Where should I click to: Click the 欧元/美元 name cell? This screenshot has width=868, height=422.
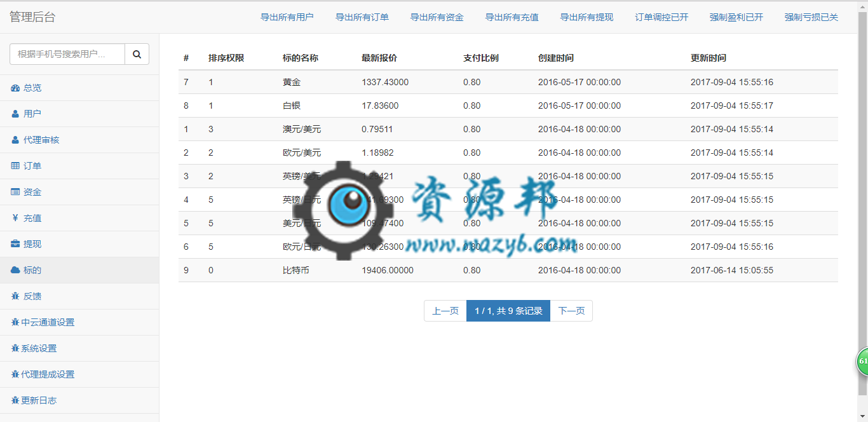[302, 153]
